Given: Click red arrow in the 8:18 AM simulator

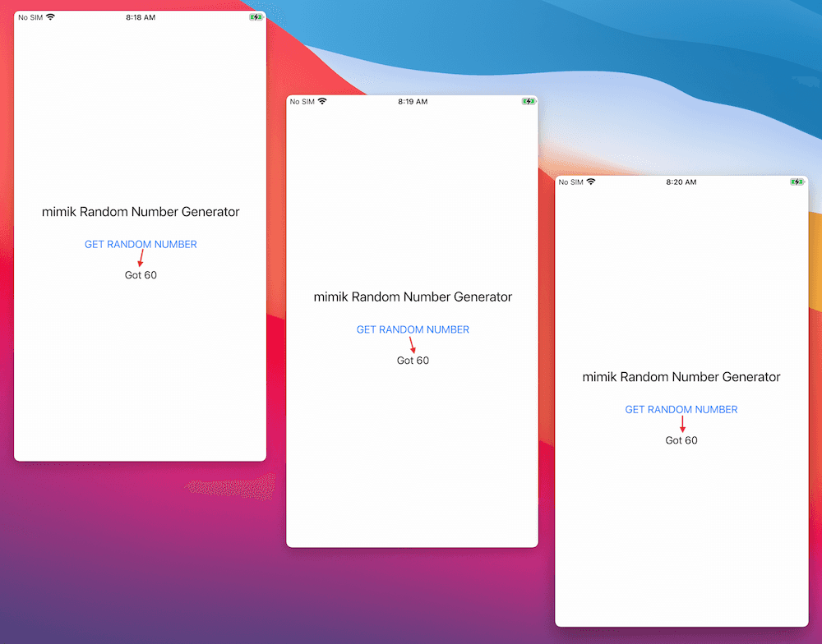Looking at the screenshot, I should [x=141, y=258].
